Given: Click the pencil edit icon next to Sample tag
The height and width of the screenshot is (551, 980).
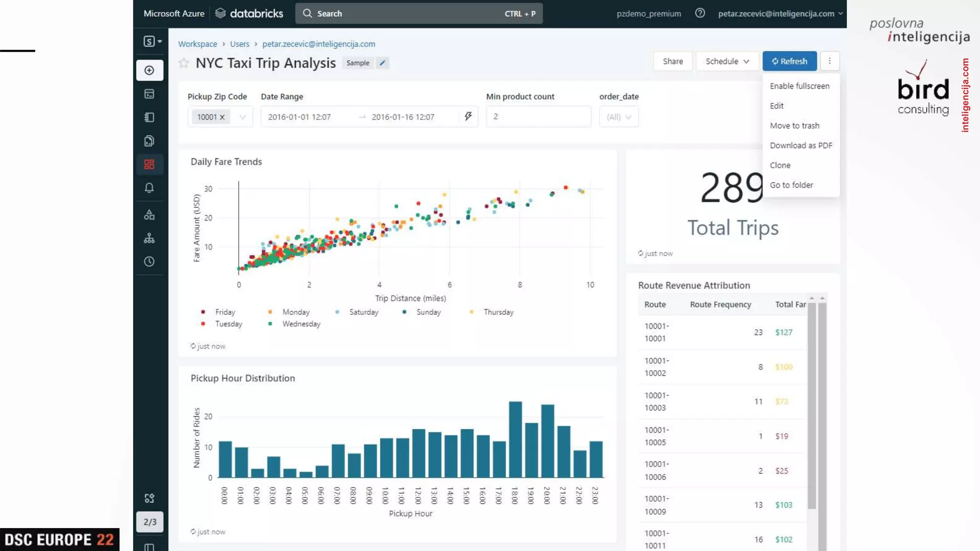Looking at the screenshot, I should (382, 63).
